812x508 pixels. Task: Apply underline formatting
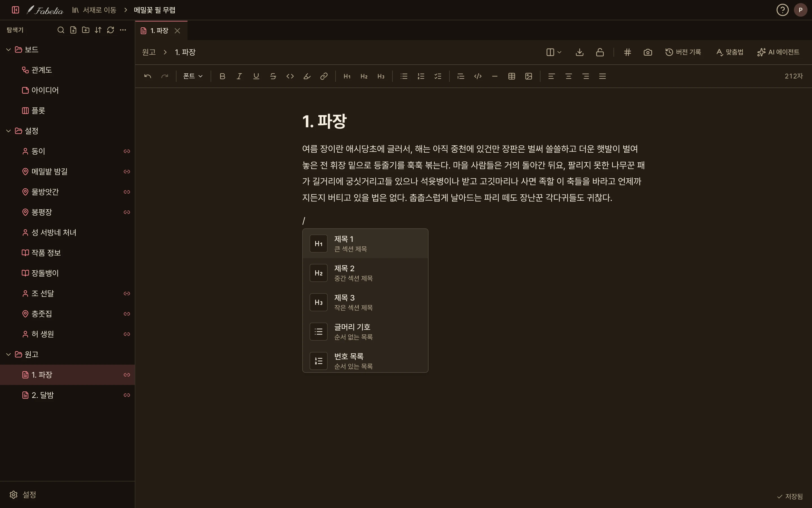[x=256, y=76]
